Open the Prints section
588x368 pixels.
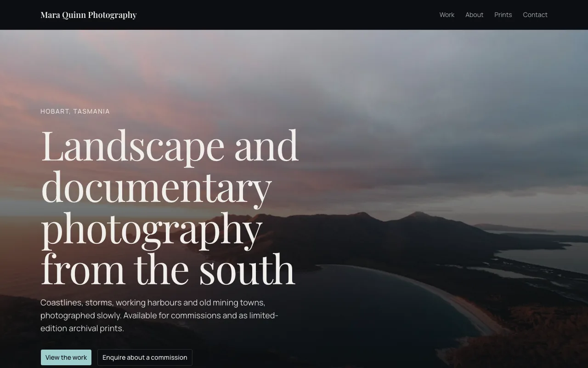(x=503, y=15)
